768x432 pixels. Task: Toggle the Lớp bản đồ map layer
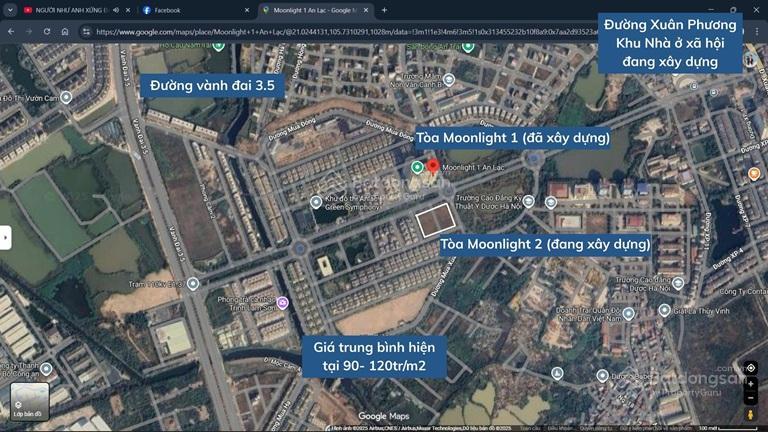click(x=30, y=402)
